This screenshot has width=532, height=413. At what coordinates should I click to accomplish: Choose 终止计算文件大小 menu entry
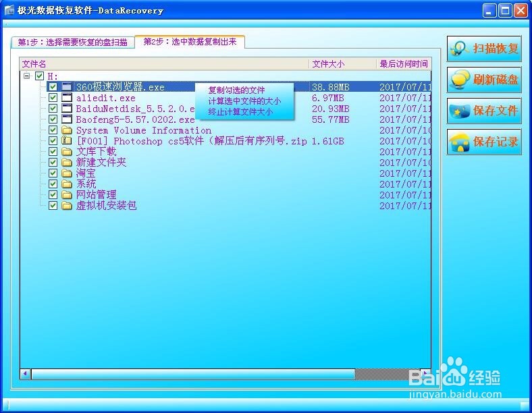point(240,112)
